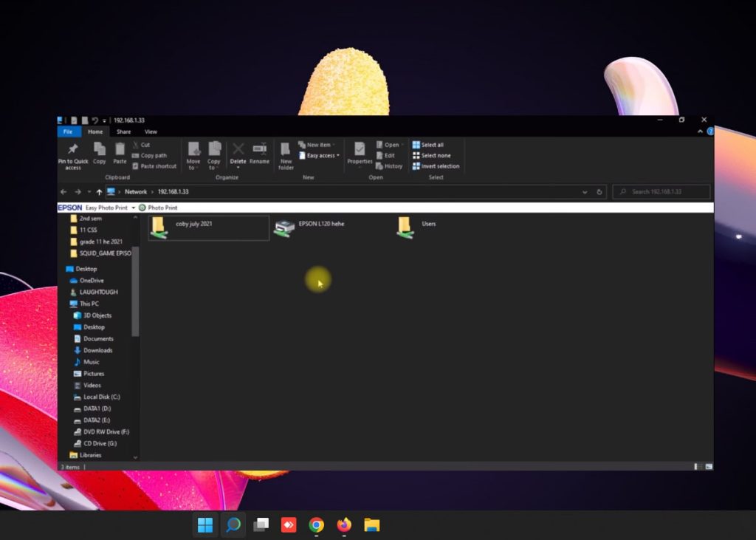Click the refresh icon in address bar
This screenshot has width=756, height=540.
599,192
